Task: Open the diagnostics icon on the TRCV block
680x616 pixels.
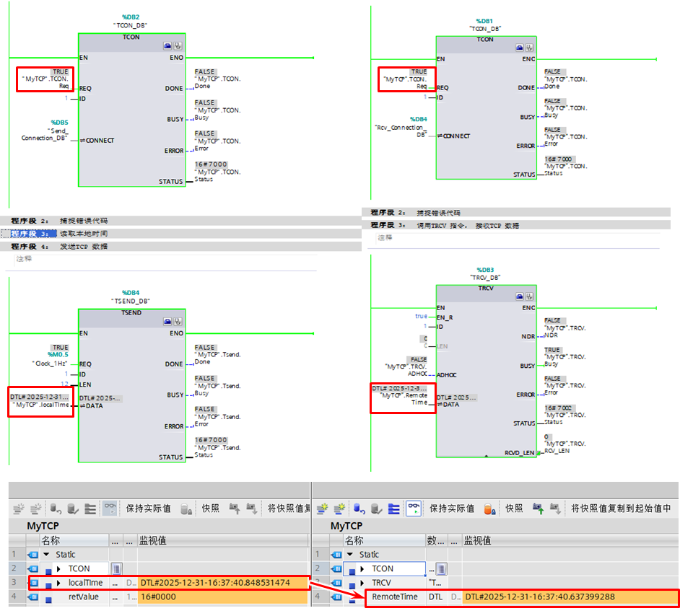Action: 529,296
